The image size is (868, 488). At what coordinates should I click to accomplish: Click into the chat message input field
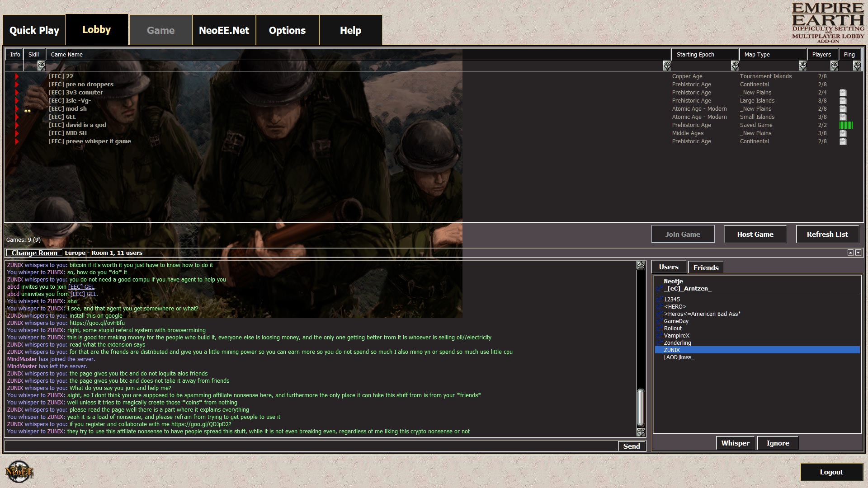(x=312, y=446)
